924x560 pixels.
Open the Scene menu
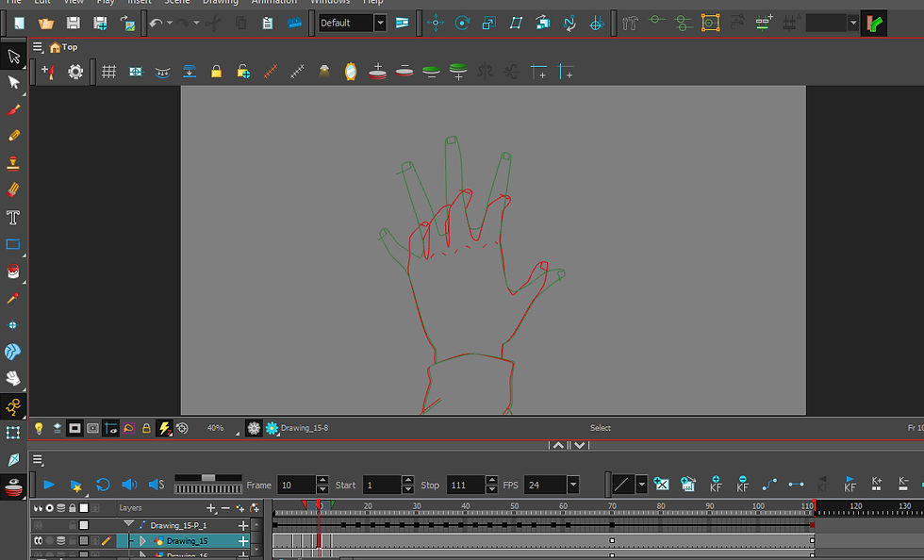(x=177, y=2)
